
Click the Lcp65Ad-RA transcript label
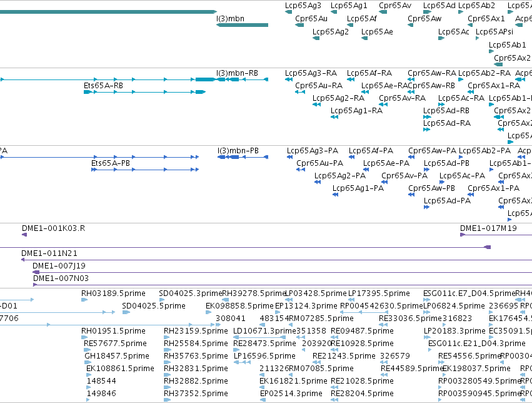tap(447, 123)
